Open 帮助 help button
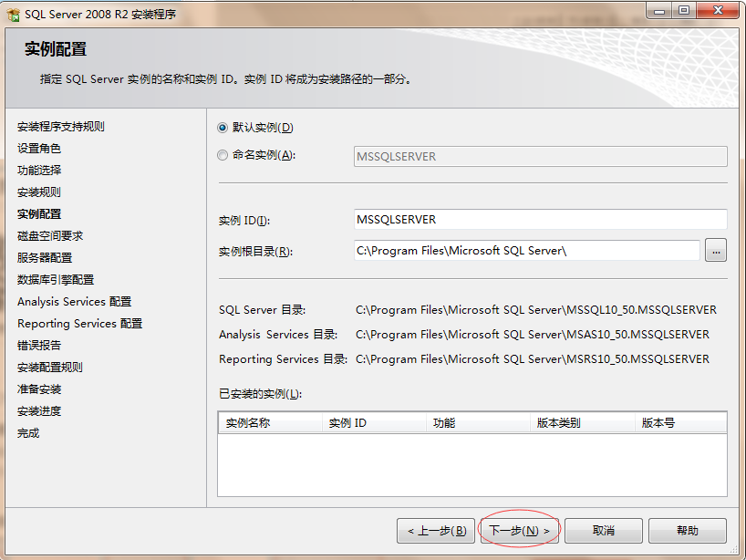 click(x=687, y=531)
